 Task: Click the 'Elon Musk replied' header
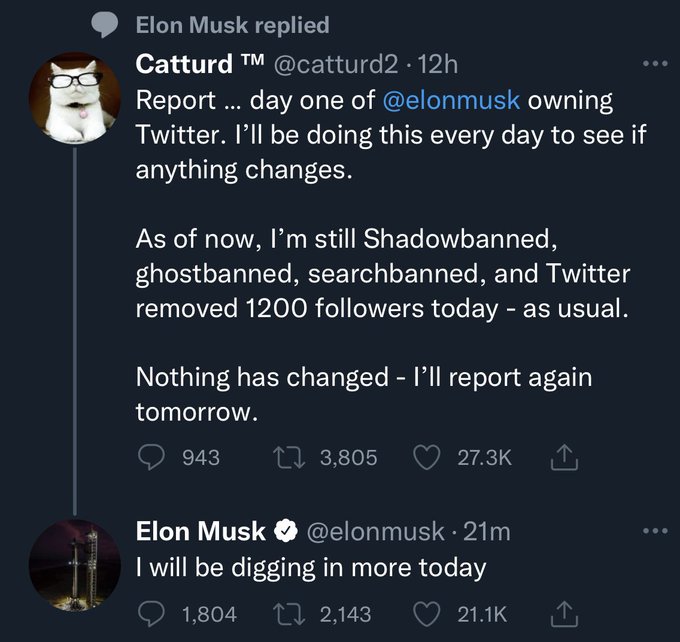tap(231, 21)
